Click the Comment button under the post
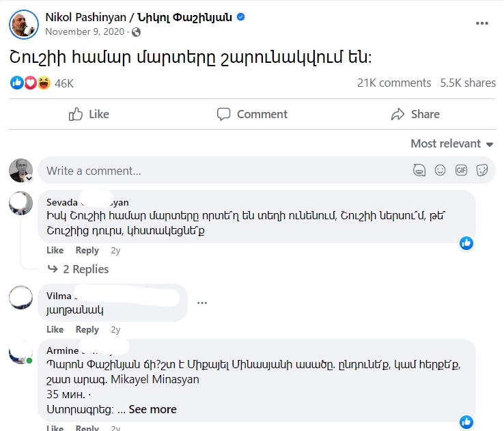 tap(252, 114)
